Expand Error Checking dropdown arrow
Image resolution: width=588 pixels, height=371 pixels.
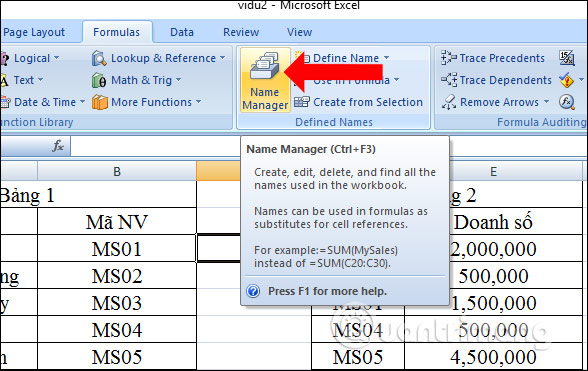tap(581, 80)
